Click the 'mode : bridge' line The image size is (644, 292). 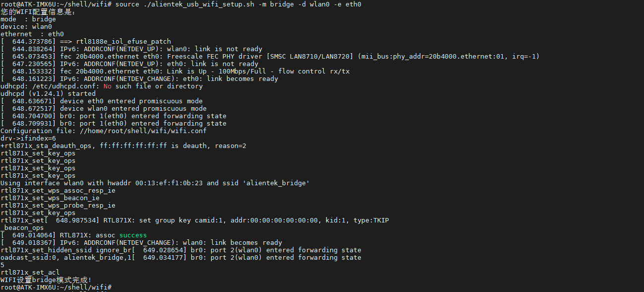[28, 19]
